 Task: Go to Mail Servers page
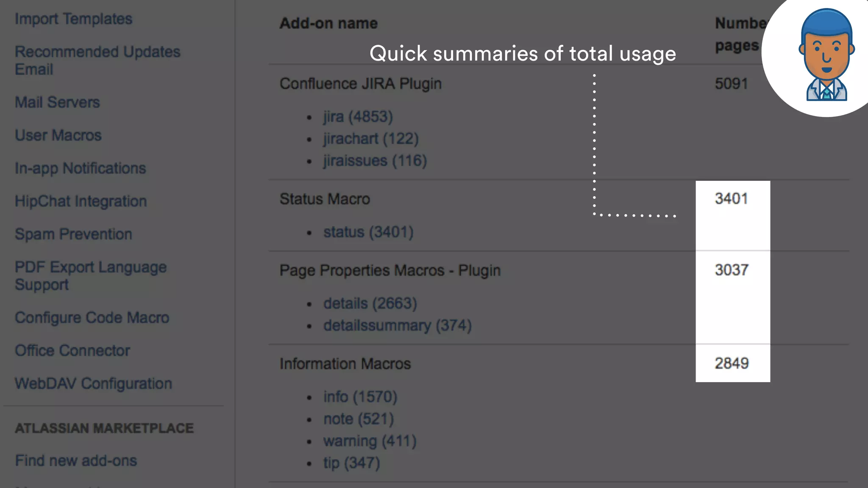(x=57, y=102)
